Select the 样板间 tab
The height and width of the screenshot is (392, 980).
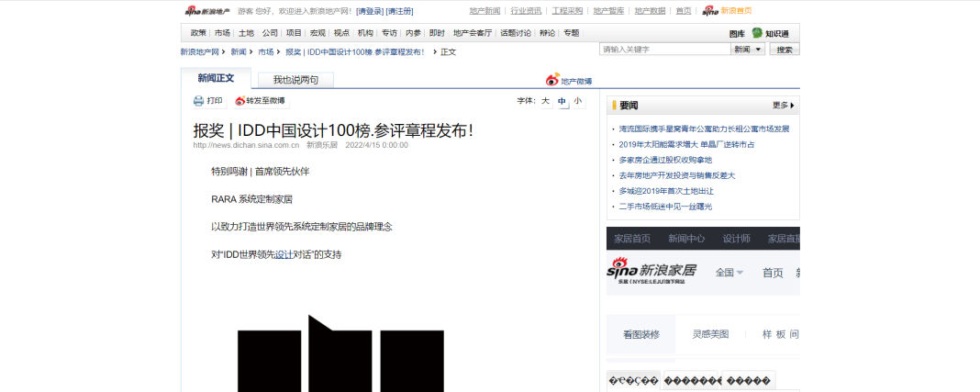coord(780,334)
